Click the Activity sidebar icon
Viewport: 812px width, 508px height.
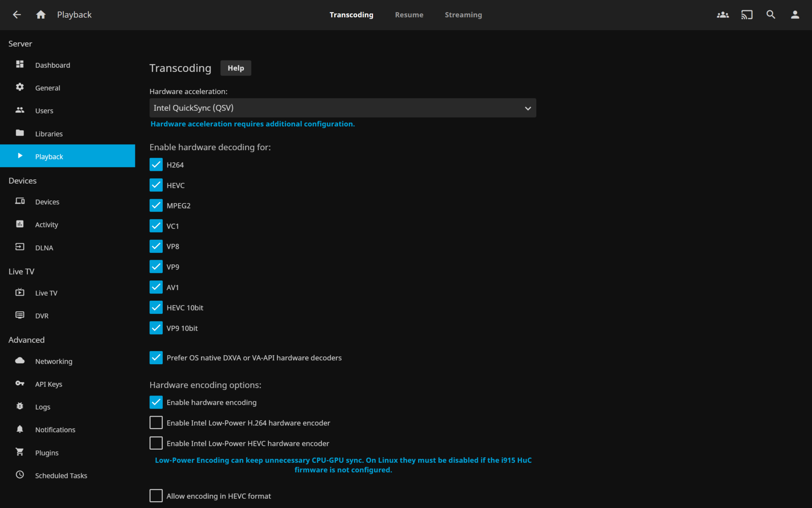pyautogui.click(x=20, y=224)
